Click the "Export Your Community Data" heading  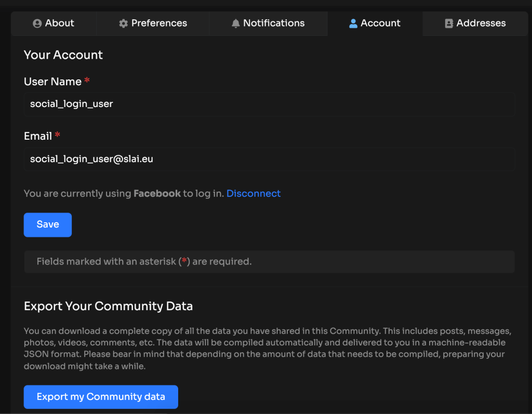click(108, 306)
